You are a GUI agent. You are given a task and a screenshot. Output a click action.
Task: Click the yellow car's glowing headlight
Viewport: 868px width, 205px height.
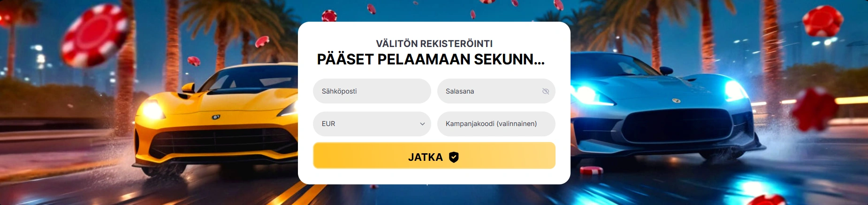152,110
